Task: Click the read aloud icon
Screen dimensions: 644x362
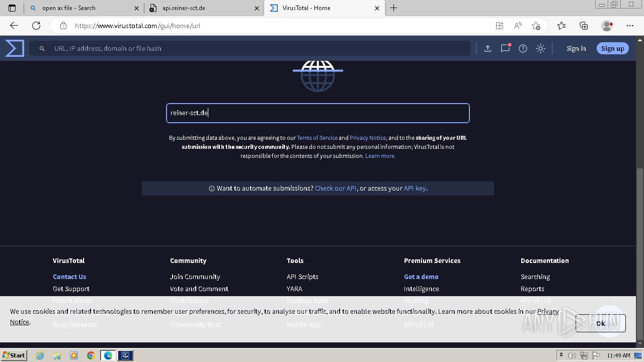Action: pos(518,26)
